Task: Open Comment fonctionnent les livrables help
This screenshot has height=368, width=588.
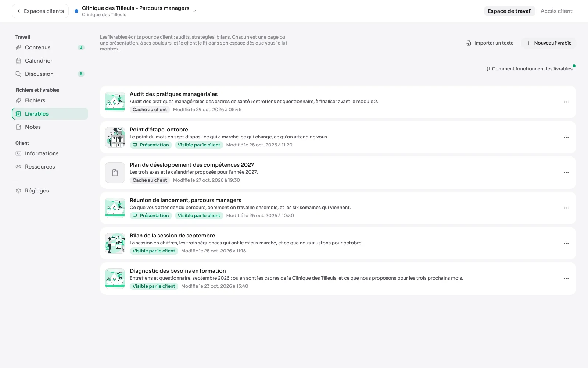Action: (x=528, y=69)
